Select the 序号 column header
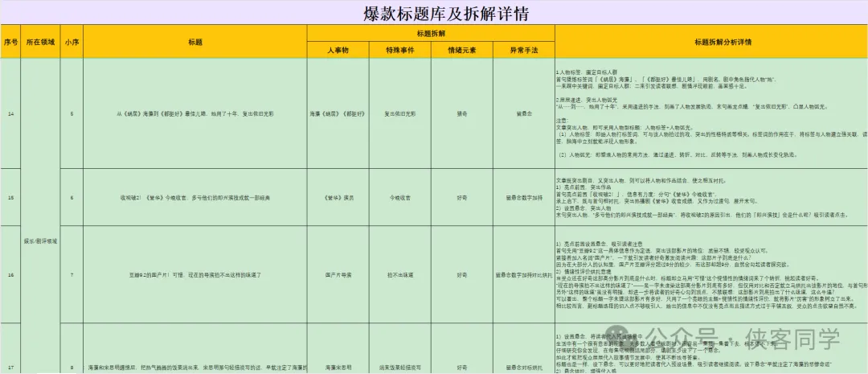 click(10, 42)
